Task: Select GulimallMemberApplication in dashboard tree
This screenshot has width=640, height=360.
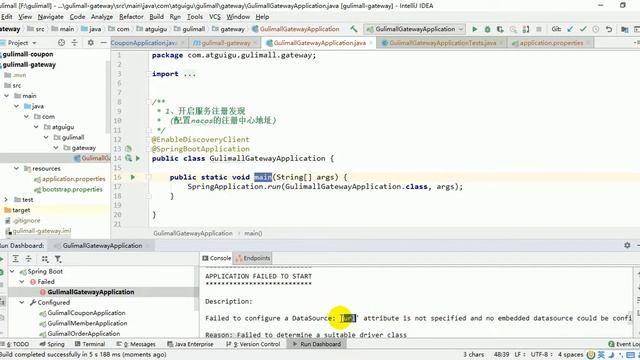Action: tap(87, 323)
